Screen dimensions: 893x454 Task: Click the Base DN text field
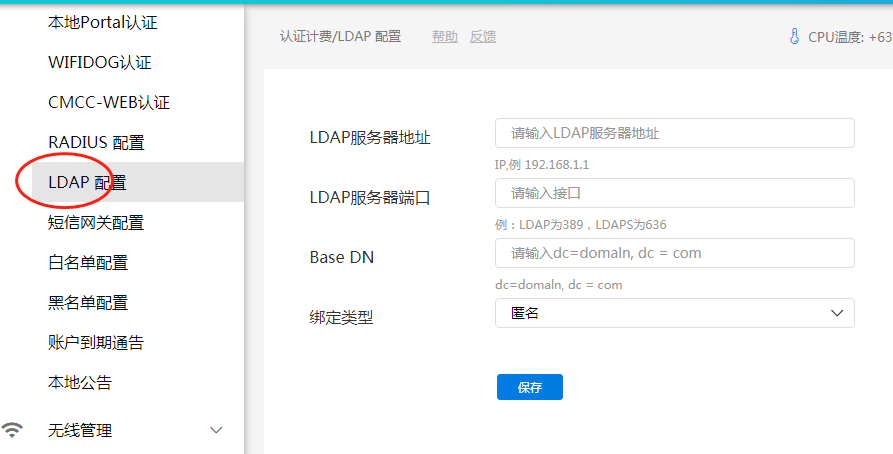tap(674, 253)
